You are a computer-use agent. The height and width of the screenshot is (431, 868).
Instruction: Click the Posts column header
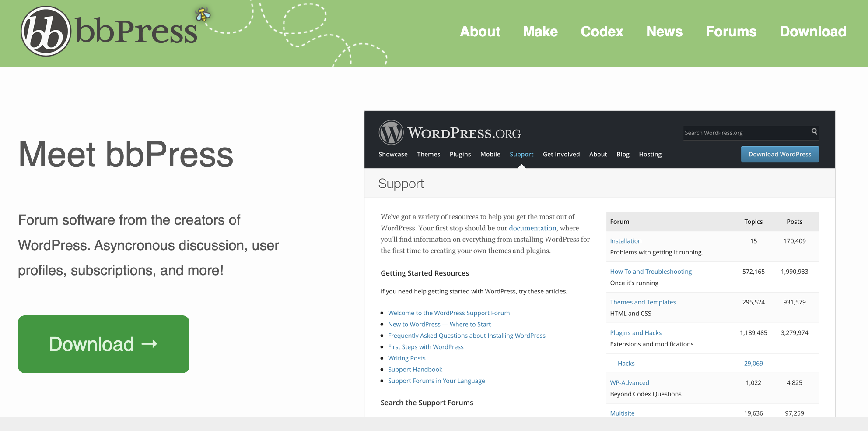point(794,222)
